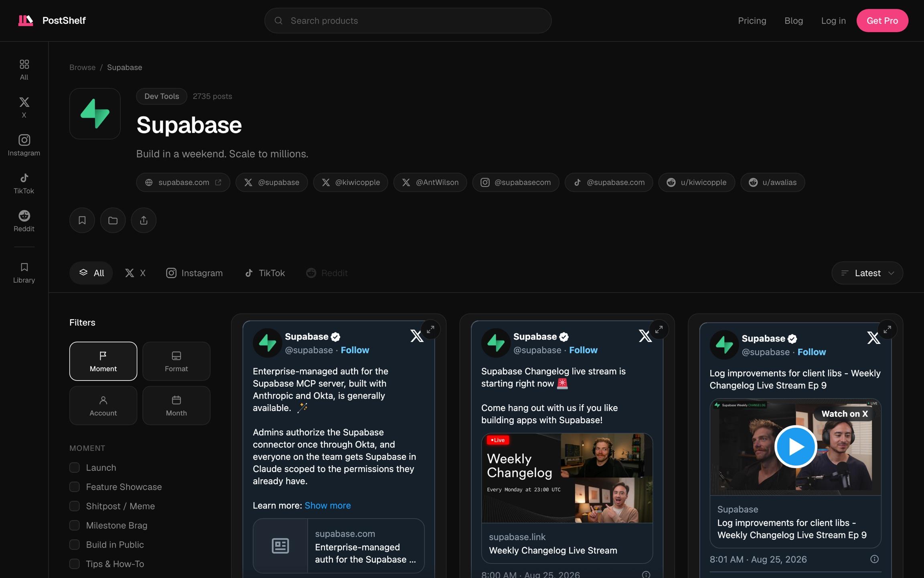Open the supabase.com website link
Viewport: 924px width, 578px height.
click(x=183, y=183)
